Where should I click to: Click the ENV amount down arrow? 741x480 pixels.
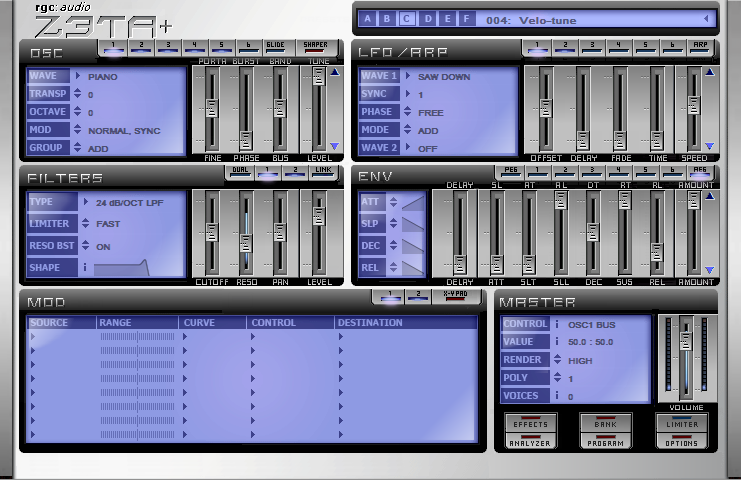(x=710, y=270)
